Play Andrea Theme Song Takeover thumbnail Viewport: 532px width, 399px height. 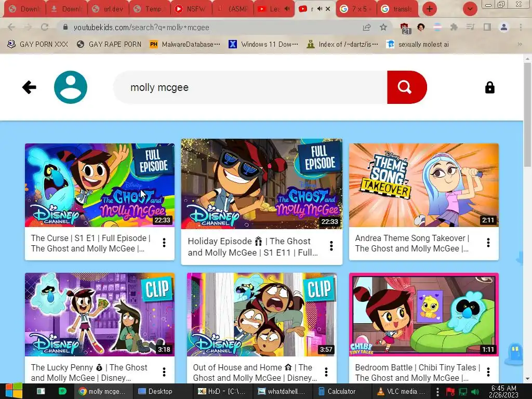(424, 185)
